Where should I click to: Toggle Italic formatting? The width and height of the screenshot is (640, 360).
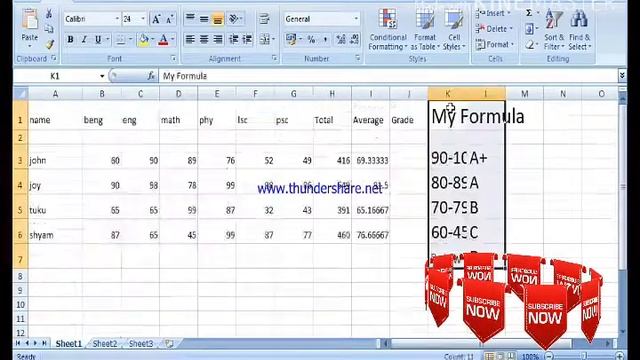point(84,40)
